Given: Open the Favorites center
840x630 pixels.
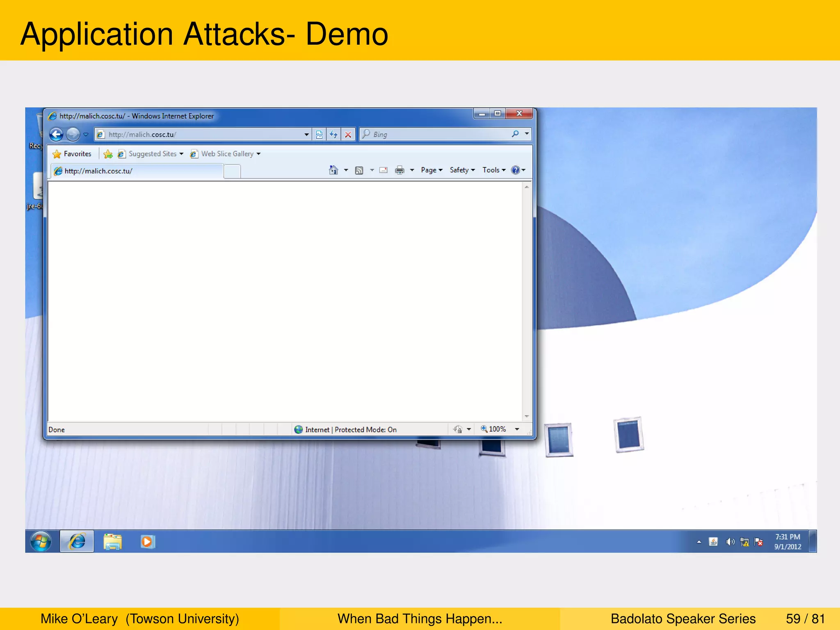Looking at the screenshot, I should [72, 154].
